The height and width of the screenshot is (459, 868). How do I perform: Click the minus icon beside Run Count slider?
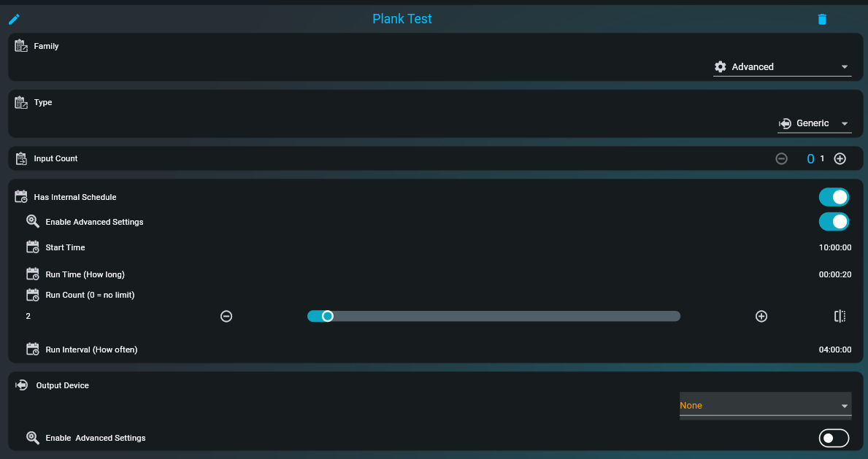(x=226, y=316)
